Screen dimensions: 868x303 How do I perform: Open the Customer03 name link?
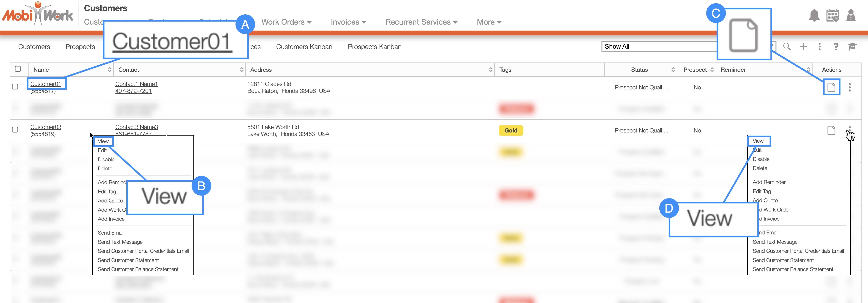46,127
